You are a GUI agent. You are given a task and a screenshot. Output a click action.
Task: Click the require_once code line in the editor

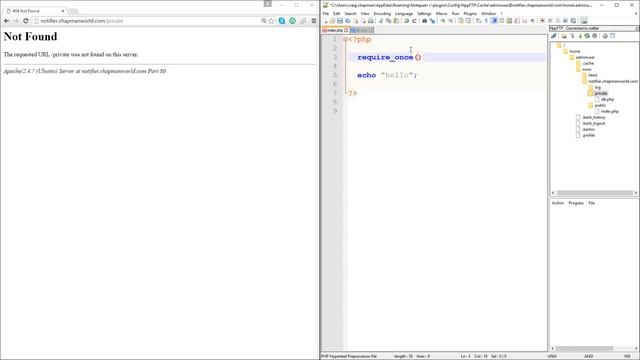click(x=389, y=58)
